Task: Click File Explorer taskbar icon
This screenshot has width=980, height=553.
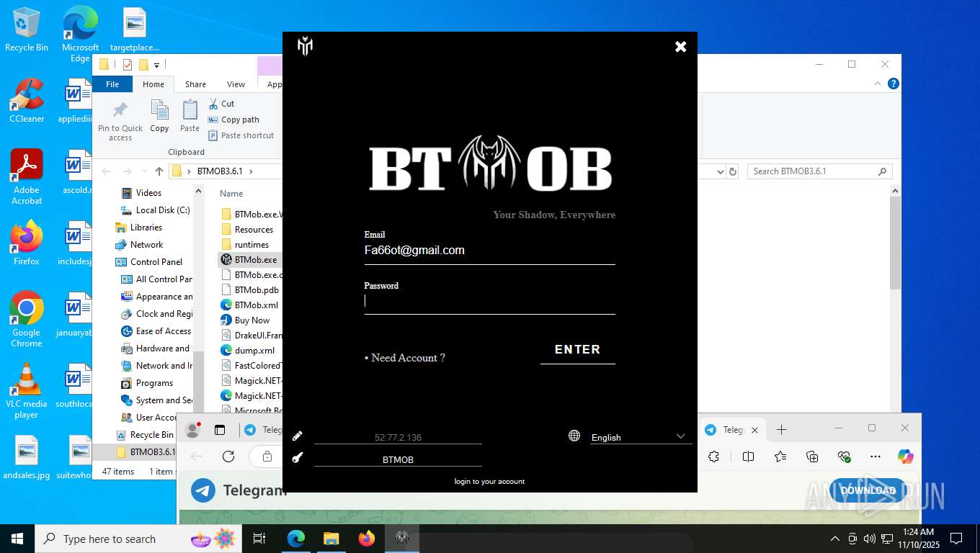Action: [331, 539]
